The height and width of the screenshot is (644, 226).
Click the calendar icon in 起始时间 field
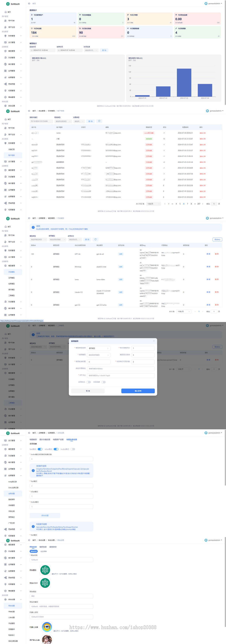[x=31, y=50]
